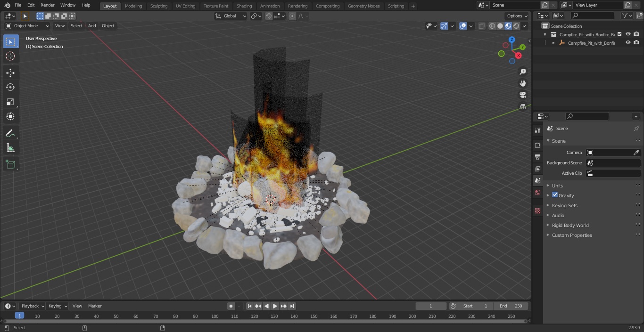The height and width of the screenshot is (332, 644).
Task: Uncheck the Gravity checkbox
Action: tap(555, 195)
